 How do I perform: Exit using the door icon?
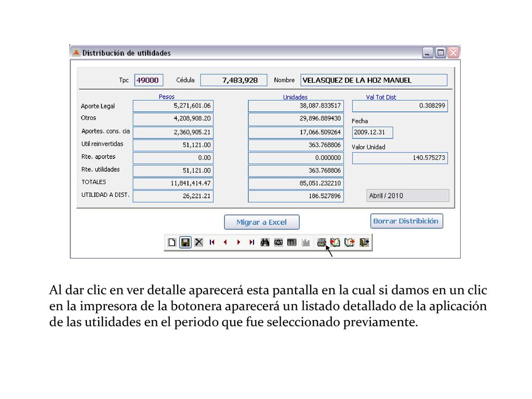pyautogui.click(x=364, y=242)
